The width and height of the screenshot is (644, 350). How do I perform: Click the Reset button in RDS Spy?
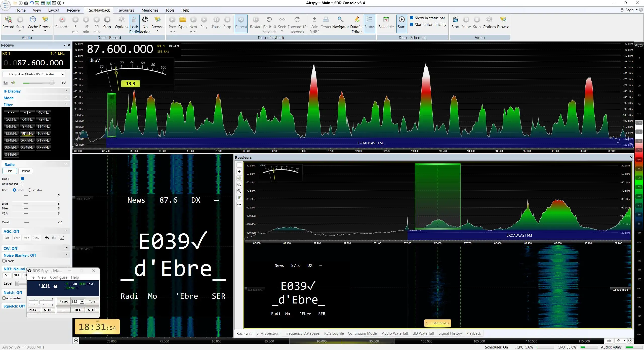[63, 301]
